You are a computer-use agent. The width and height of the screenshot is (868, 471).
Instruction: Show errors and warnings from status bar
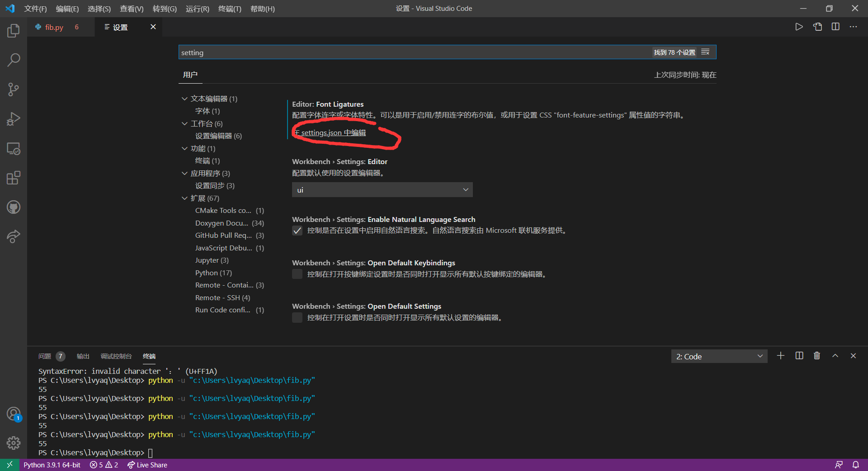coord(104,465)
